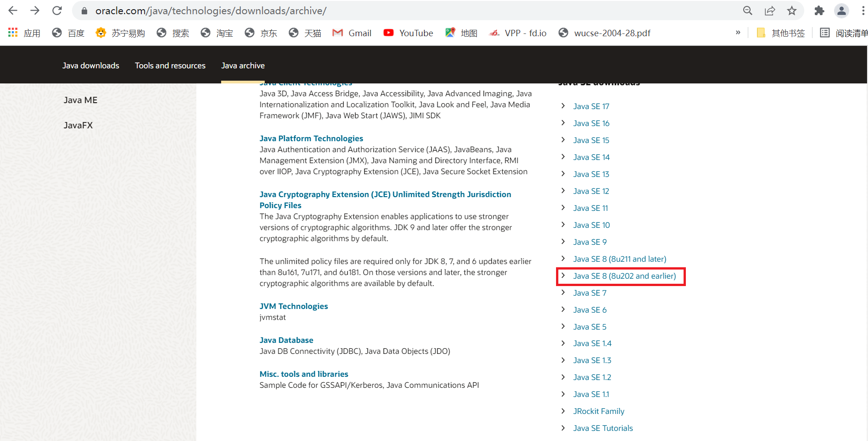
Task: Open the Java SE 14 archive link
Action: pos(591,157)
